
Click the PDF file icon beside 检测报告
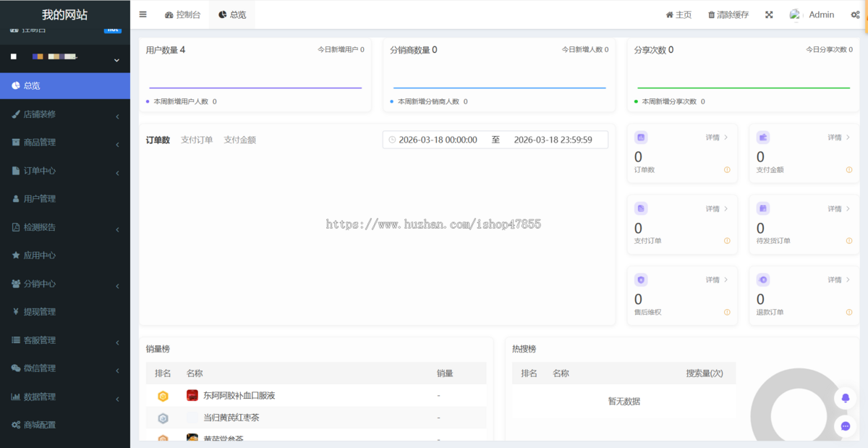16,227
